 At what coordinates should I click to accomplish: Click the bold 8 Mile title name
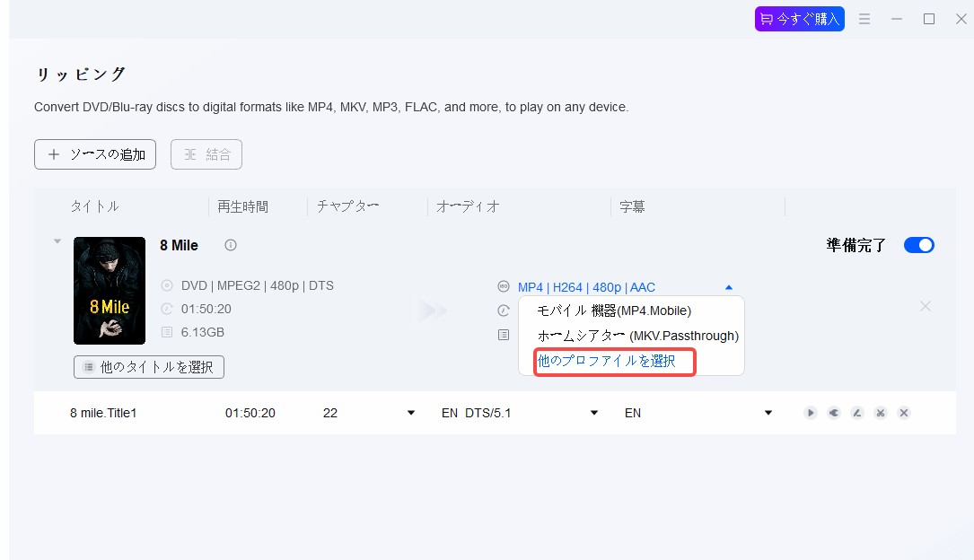(179, 245)
